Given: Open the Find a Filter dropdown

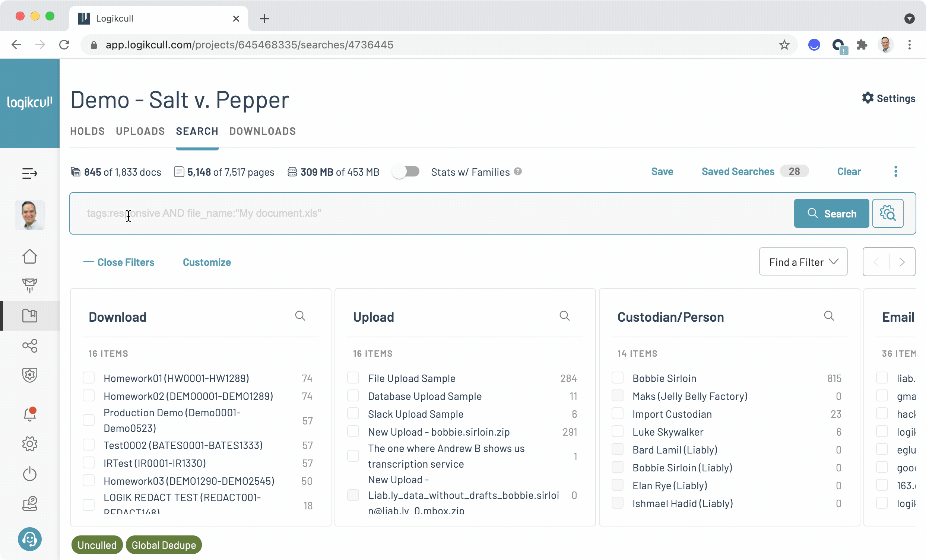Looking at the screenshot, I should [x=803, y=262].
